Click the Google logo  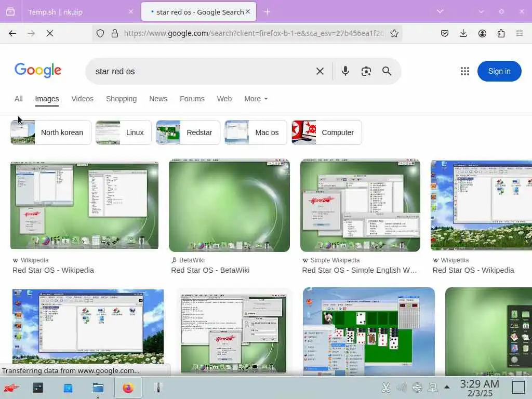click(38, 70)
